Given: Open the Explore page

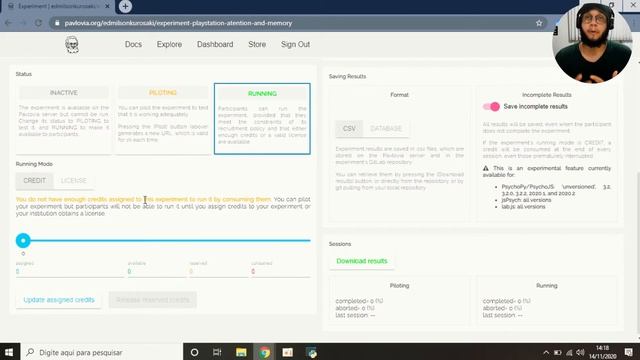Looking at the screenshot, I should [169, 44].
